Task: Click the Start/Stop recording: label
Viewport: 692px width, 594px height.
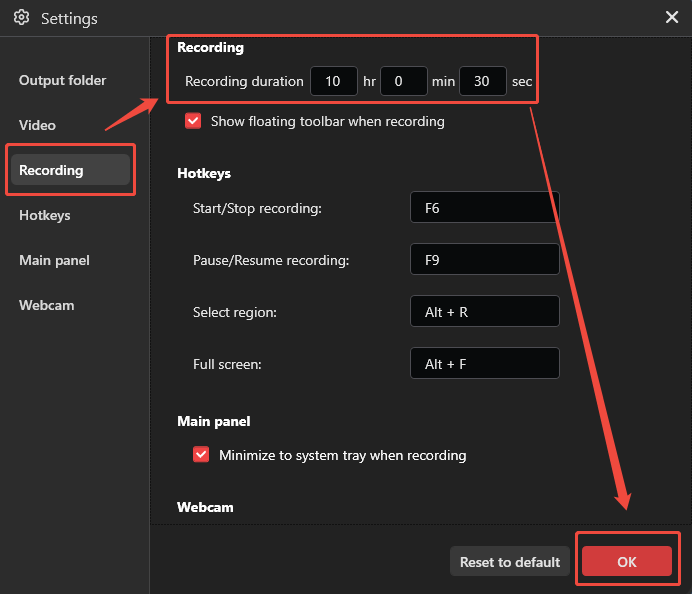Action: tap(257, 208)
